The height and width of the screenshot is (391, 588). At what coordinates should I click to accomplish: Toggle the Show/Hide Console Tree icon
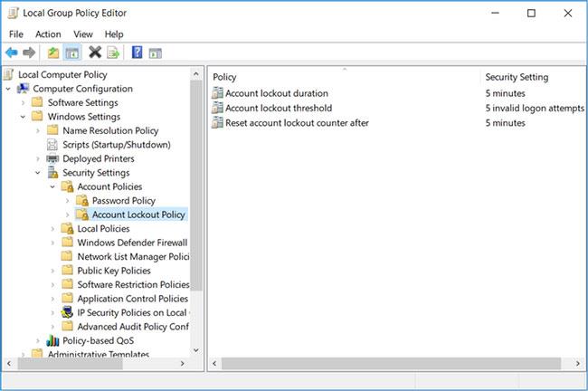point(71,52)
